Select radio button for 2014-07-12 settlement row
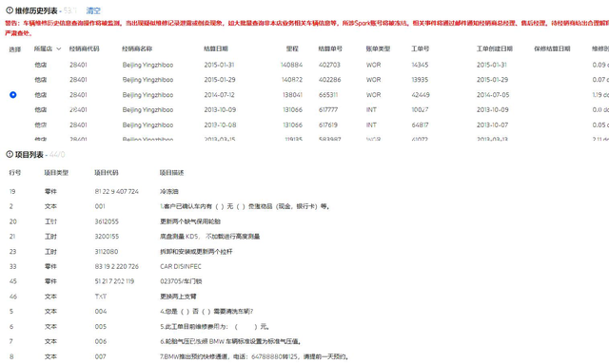 pyautogui.click(x=13, y=95)
